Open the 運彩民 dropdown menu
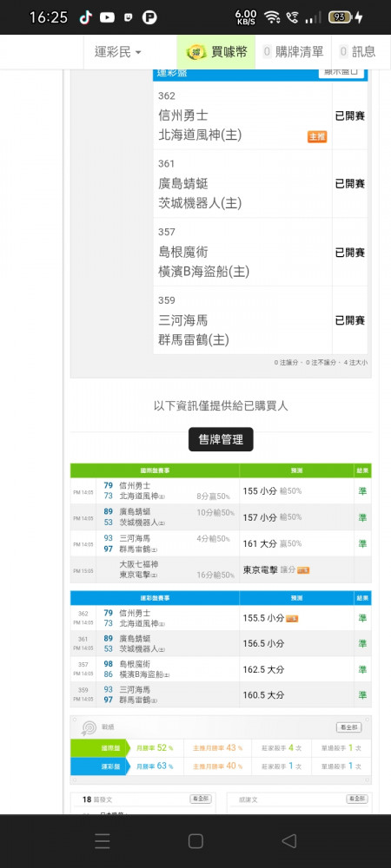391x868 pixels. pyautogui.click(x=118, y=52)
